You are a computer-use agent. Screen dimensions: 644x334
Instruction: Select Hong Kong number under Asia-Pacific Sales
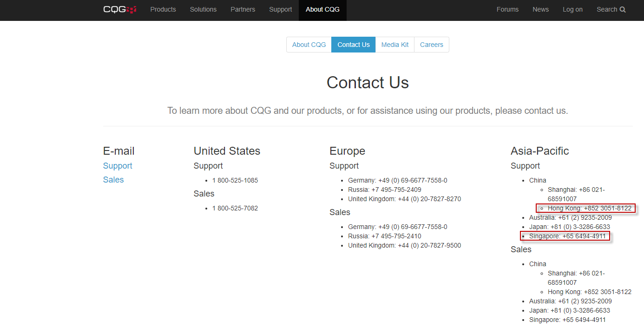(590, 292)
